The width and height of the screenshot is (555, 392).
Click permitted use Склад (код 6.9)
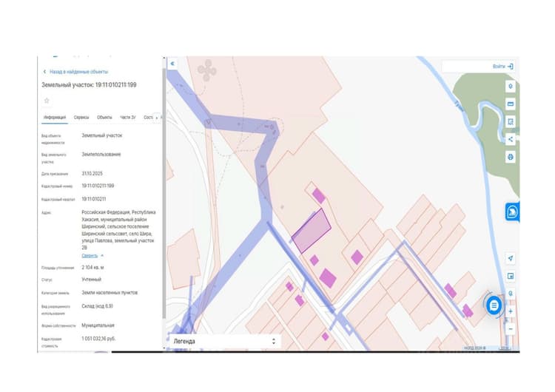pyautogui.click(x=98, y=306)
